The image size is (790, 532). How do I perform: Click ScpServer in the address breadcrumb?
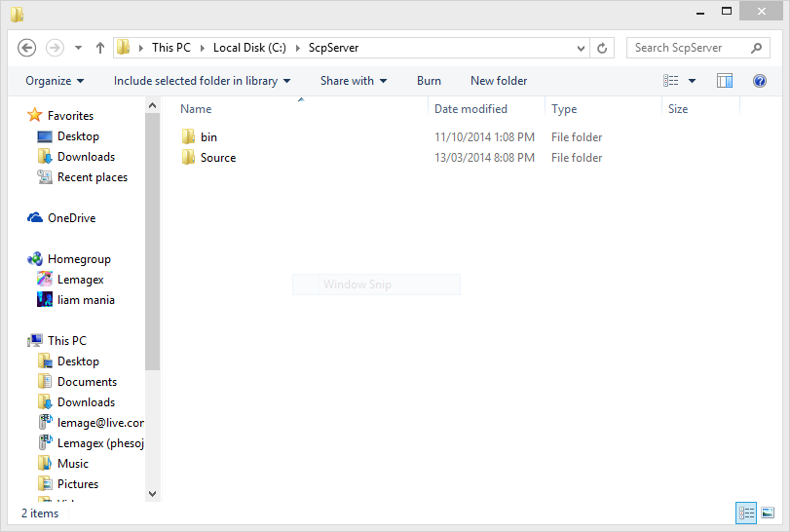[x=333, y=48]
